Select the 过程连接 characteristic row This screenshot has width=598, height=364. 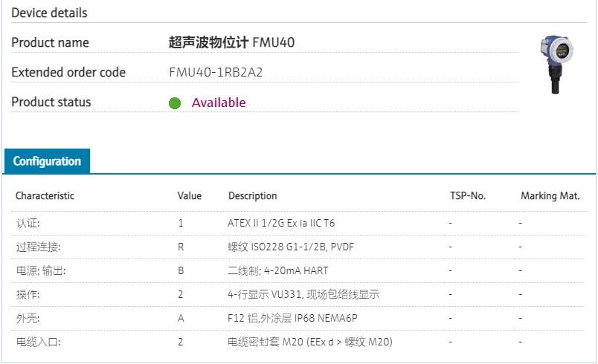[x=38, y=247]
